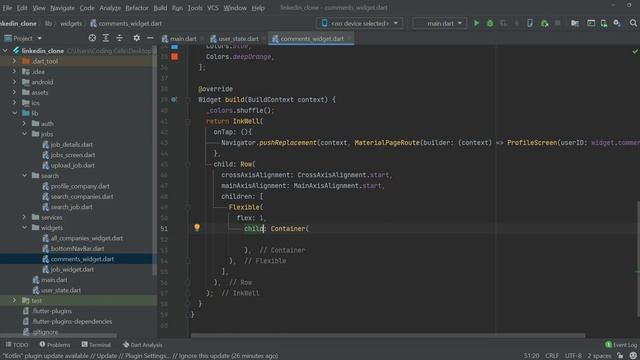Open the Project Structure toolbar icon
This screenshot has height=360, width=640.
click(x=575, y=23)
